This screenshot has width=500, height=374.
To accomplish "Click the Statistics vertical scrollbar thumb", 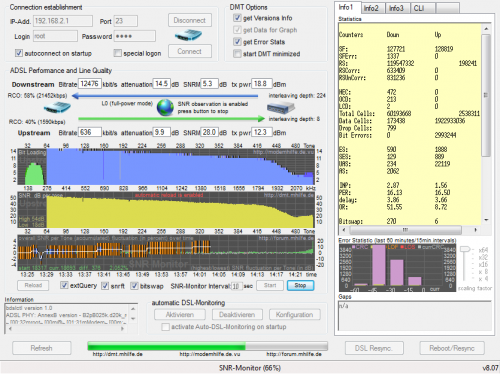I will click(x=486, y=95).
